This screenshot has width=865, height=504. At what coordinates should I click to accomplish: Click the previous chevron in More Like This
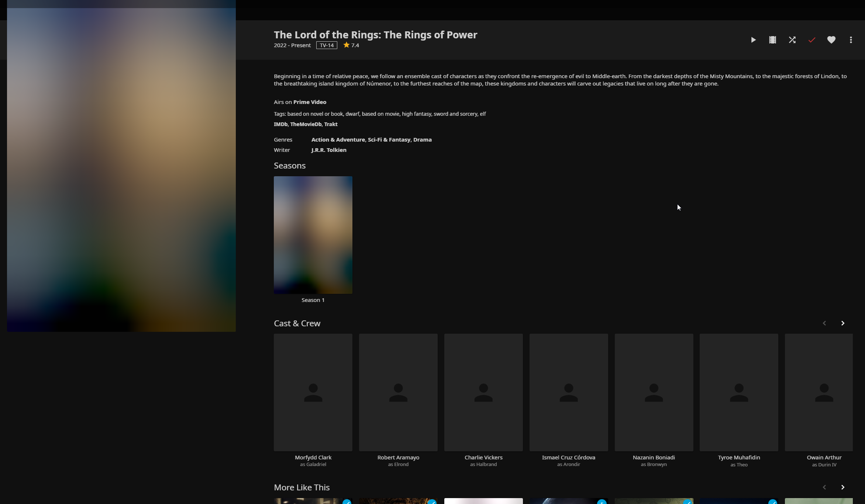coord(824,487)
